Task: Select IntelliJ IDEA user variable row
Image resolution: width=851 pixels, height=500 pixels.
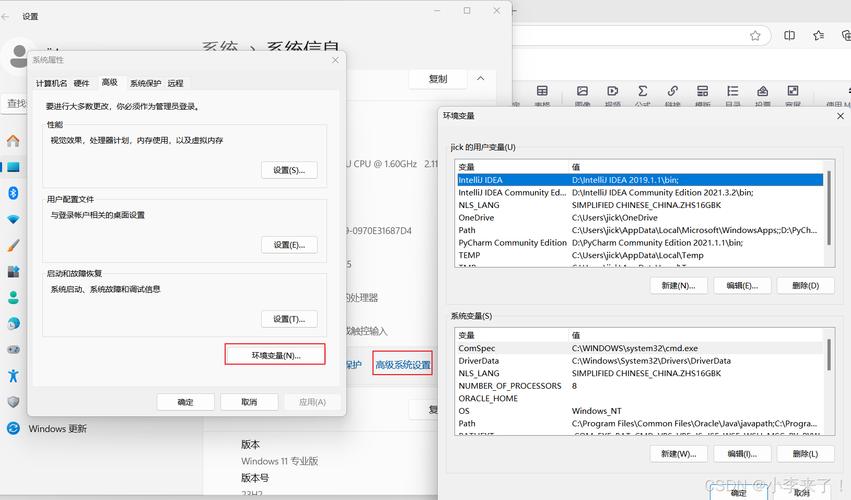Action: click(640, 180)
